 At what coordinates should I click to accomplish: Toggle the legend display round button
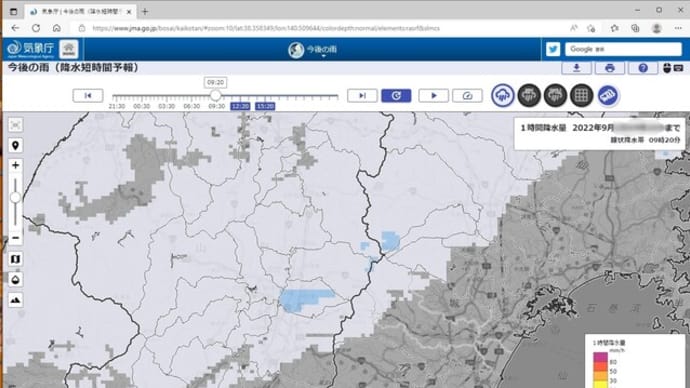[x=608, y=95]
